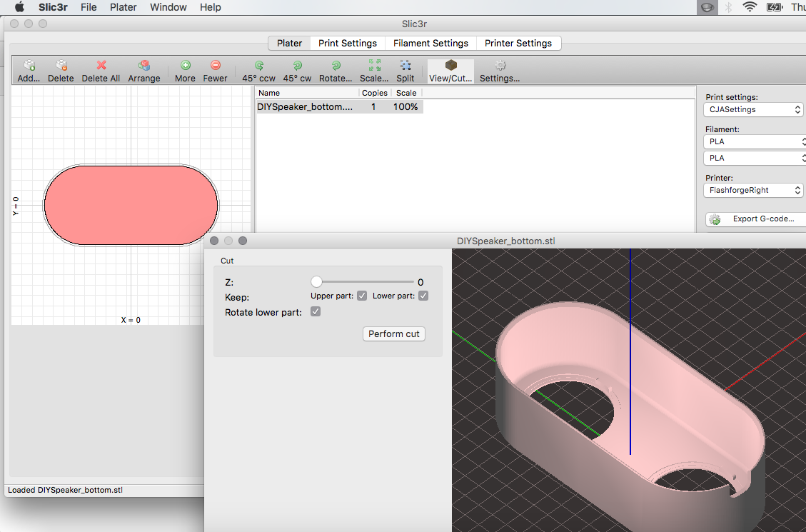Click the Z cut height slider handle
The image size is (806, 532).
coord(317,281)
